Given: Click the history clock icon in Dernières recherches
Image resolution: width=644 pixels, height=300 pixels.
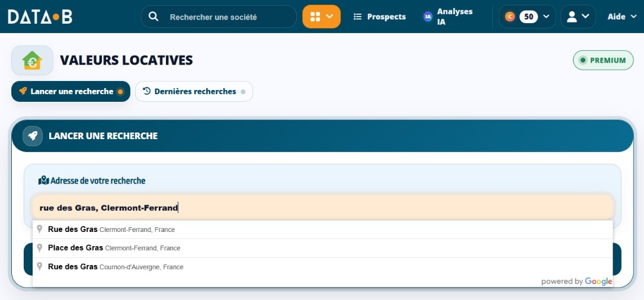Looking at the screenshot, I should pos(146,91).
